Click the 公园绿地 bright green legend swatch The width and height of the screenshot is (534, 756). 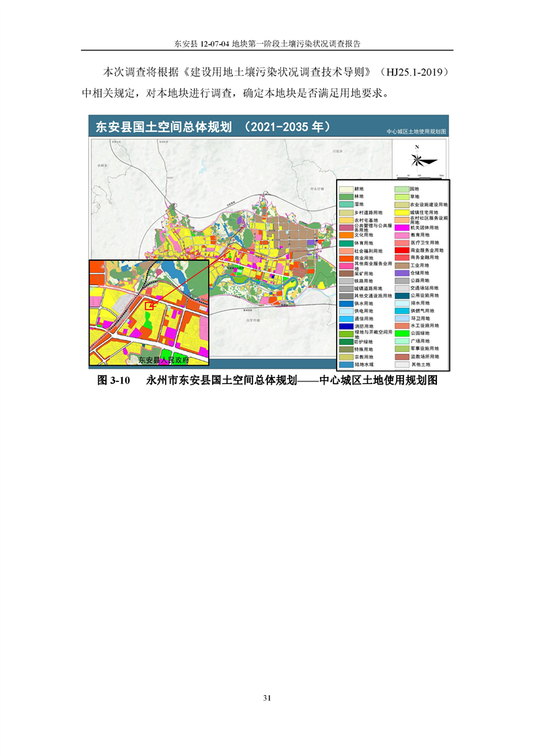[402, 333]
